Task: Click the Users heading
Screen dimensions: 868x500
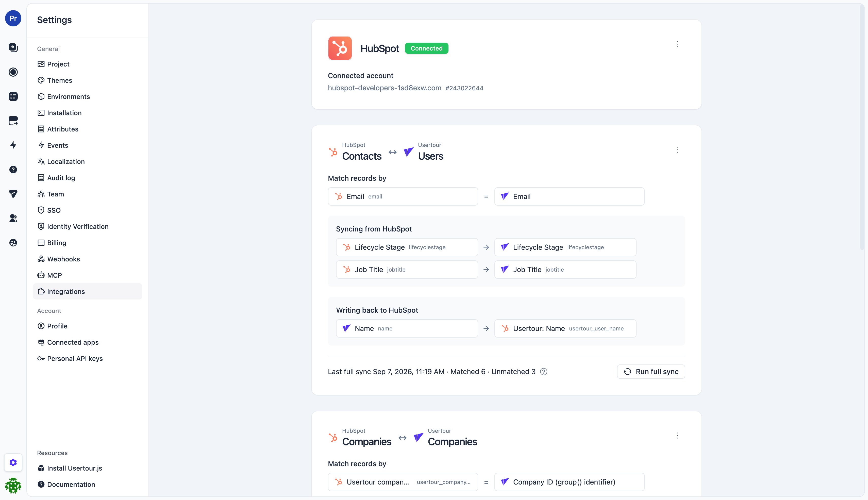Action: click(x=430, y=156)
